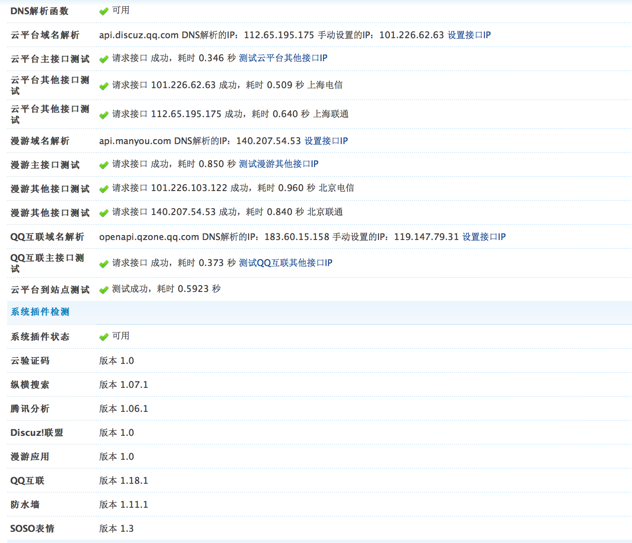
Task: Click the QQ互联域名解析 row label
Action: (x=47, y=237)
